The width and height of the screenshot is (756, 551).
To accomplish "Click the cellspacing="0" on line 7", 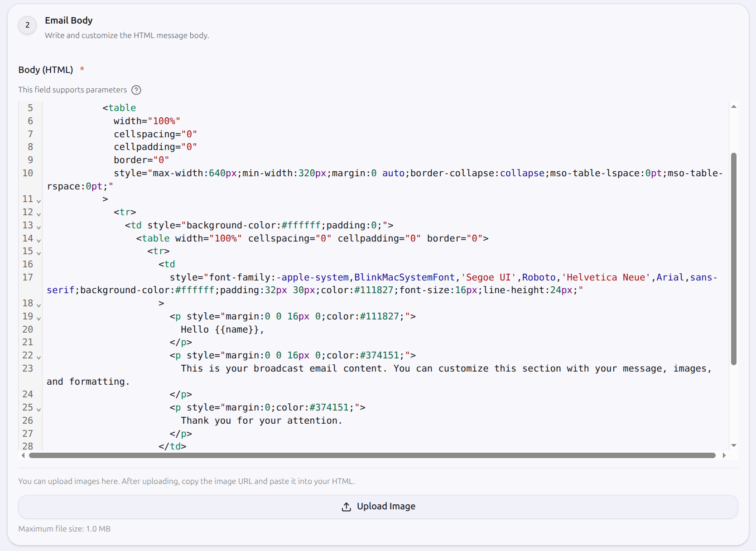I will tap(155, 134).
